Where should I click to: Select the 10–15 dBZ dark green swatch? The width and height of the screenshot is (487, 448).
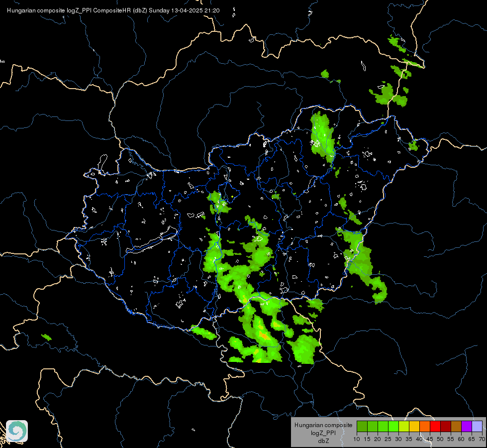tap(362, 426)
